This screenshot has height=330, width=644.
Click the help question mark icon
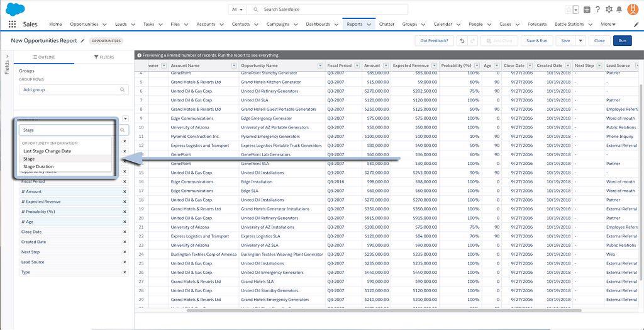597,9
